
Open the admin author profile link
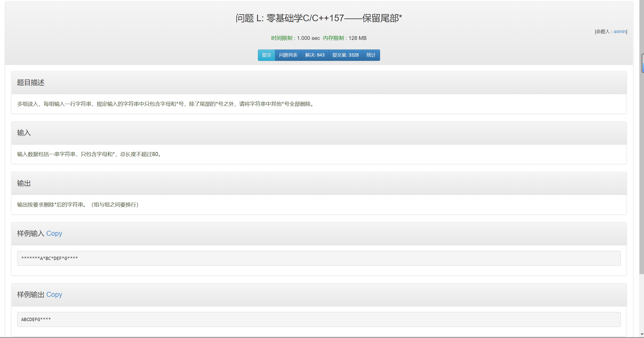tap(620, 32)
